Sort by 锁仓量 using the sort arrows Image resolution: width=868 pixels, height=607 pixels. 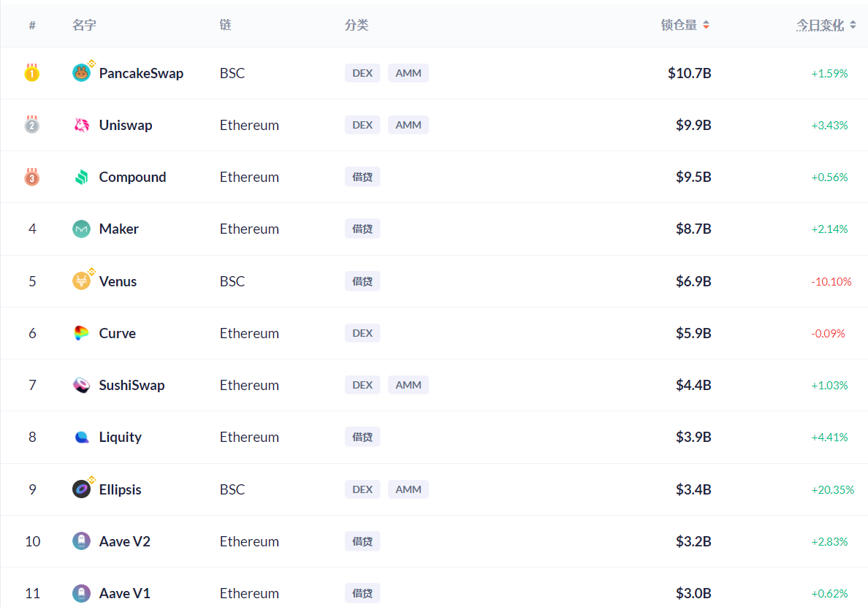coord(706,25)
